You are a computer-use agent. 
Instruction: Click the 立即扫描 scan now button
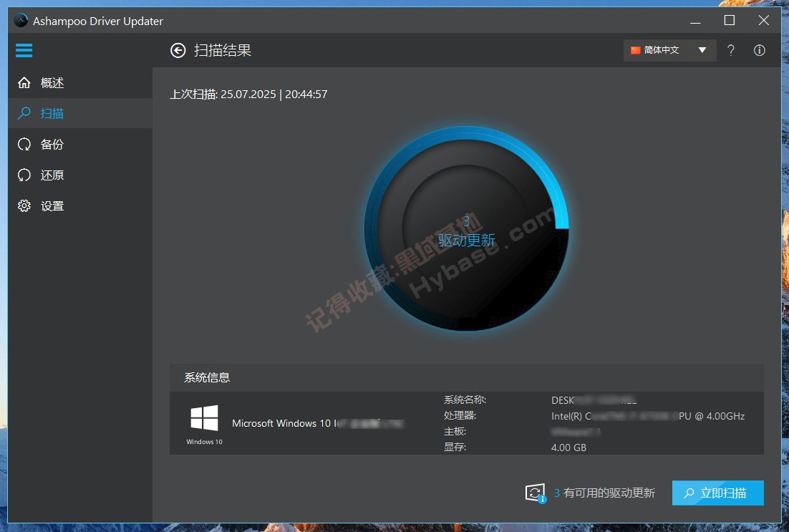click(x=717, y=493)
